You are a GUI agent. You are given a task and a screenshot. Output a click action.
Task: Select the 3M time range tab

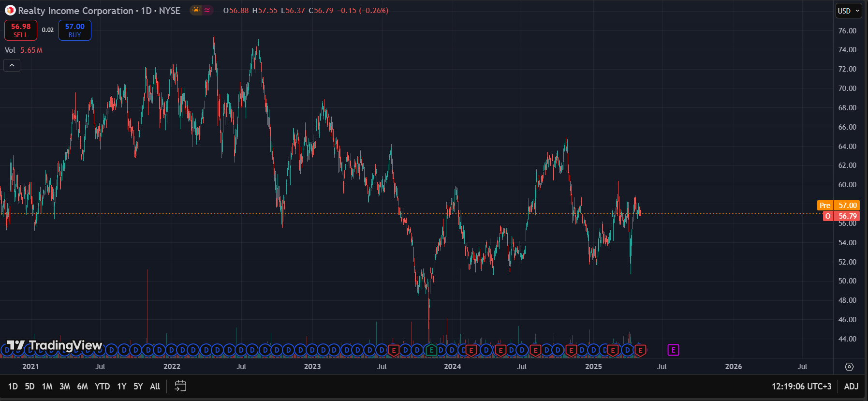coord(65,386)
